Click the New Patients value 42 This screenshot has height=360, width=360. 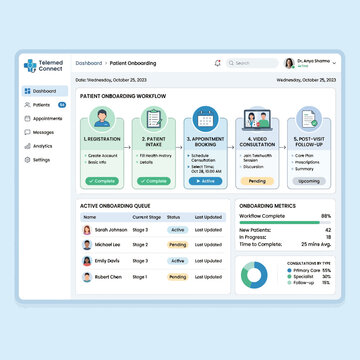pyautogui.click(x=328, y=230)
